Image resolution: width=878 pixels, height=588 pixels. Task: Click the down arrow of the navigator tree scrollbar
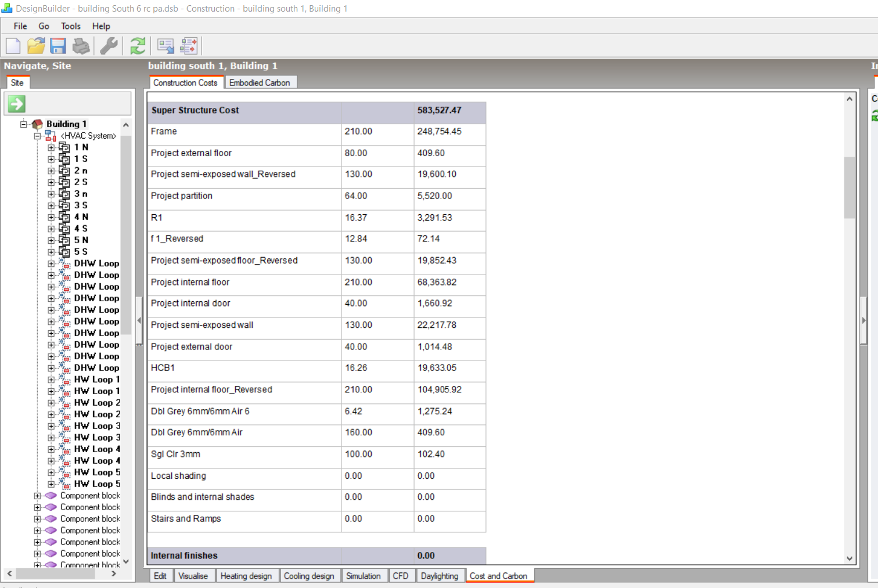[x=126, y=561]
